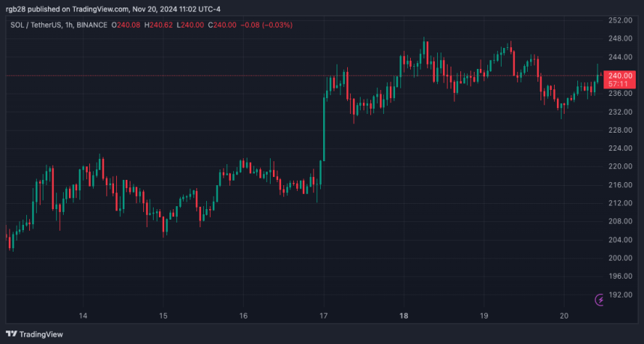
Task: Click the 220.00 price scale label
Action: pyautogui.click(x=621, y=166)
